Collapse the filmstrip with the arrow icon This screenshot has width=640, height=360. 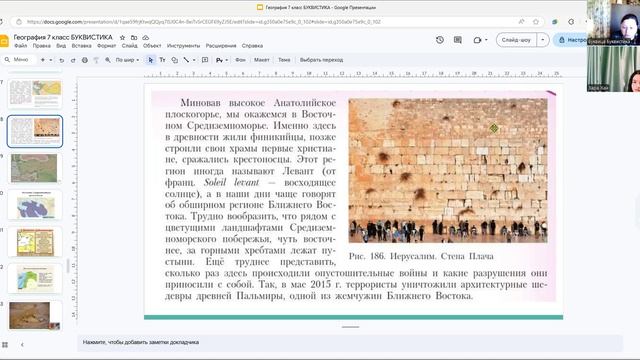[22, 345]
